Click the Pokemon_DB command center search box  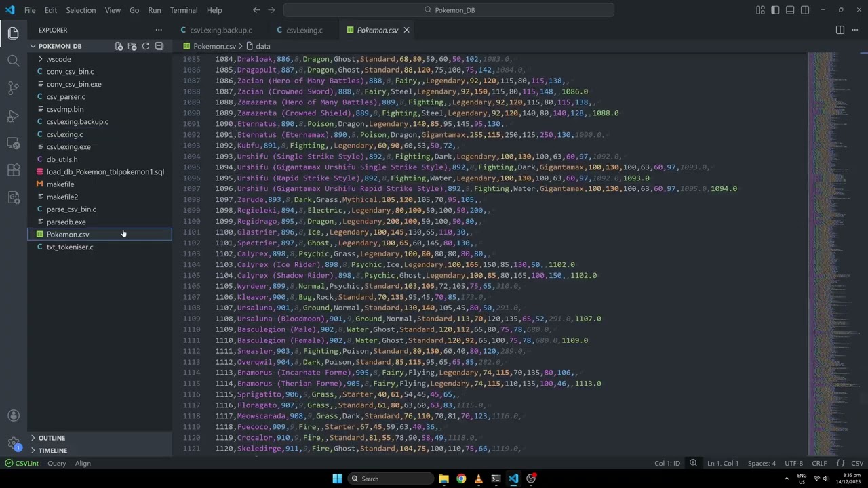tap(449, 10)
